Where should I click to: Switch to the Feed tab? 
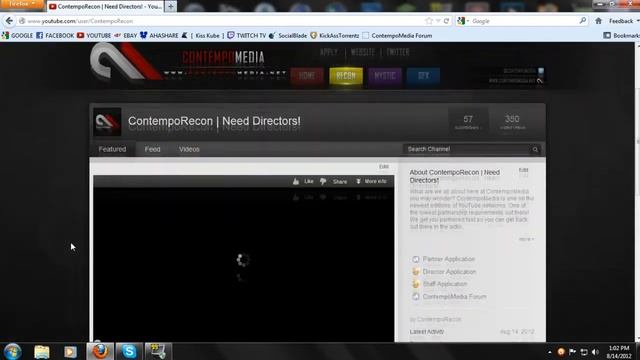(152, 149)
